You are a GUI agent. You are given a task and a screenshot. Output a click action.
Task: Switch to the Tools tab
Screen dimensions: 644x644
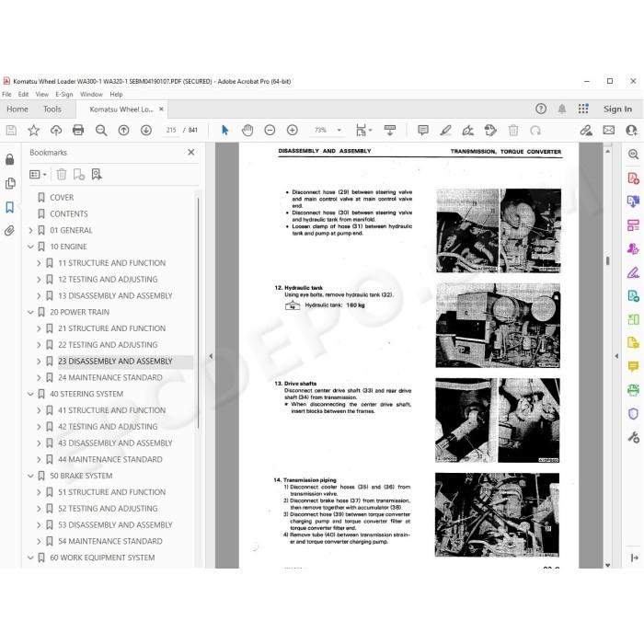pyautogui.click(x=52, y=109)
